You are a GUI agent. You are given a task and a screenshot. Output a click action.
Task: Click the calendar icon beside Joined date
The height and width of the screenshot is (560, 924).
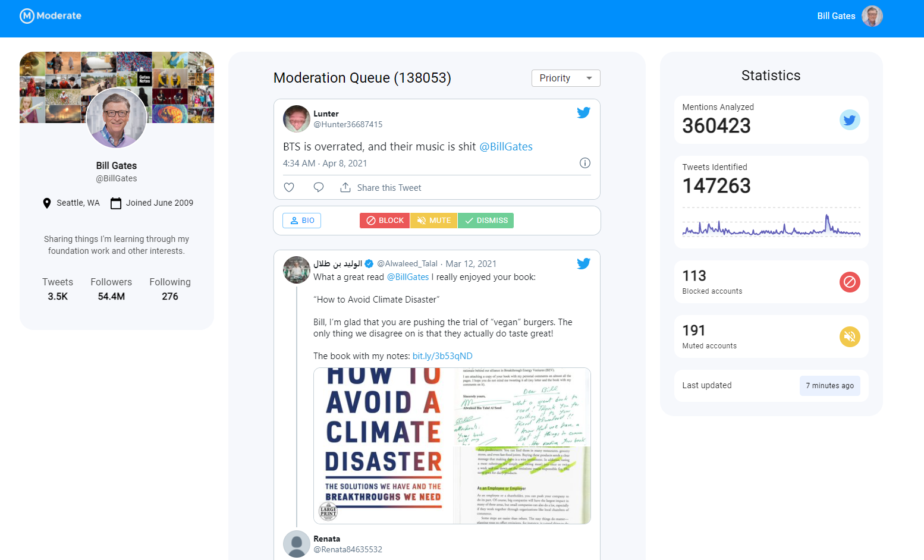pos(116,203)
